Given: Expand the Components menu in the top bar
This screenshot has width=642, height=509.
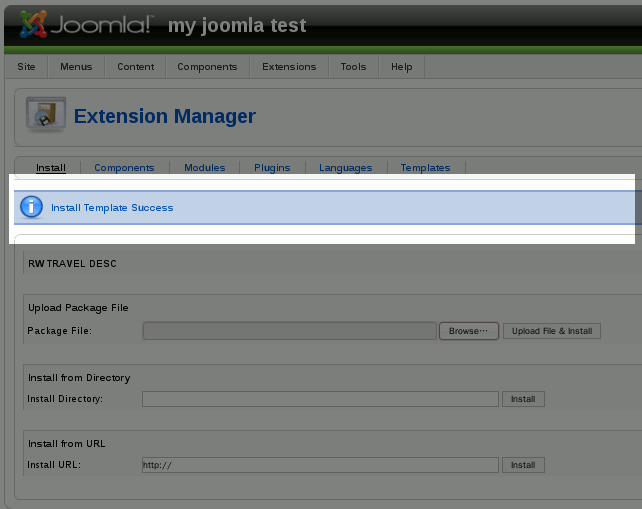Looking at the screenshot, I should pos(207,67).
